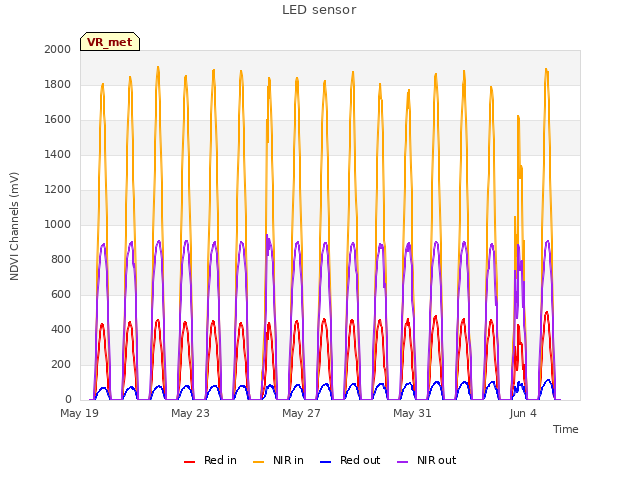Screen dimensions: 640x480
Task: Click the 1600 y-axis tick label
Action: (x=58, y=120)
